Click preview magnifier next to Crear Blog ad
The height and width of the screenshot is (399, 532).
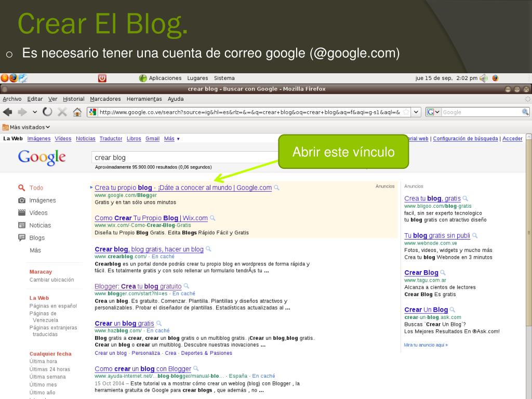(x=443, y=273)
